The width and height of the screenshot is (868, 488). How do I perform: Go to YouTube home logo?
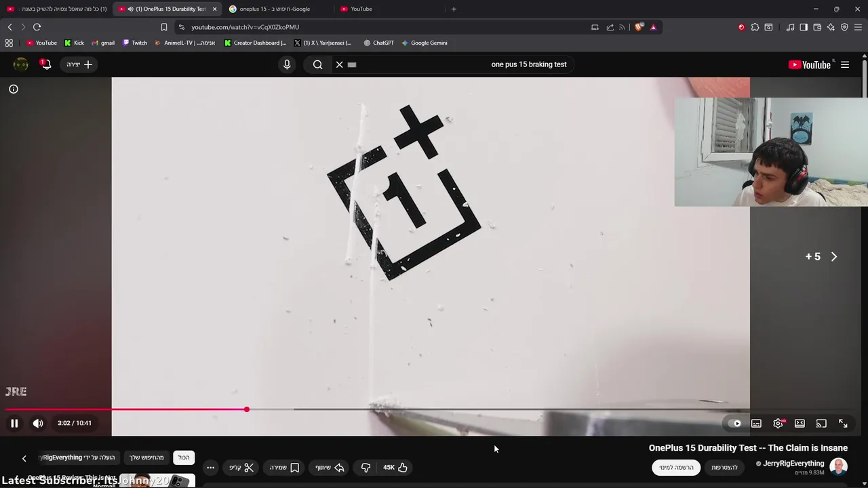tap(810, 64)
